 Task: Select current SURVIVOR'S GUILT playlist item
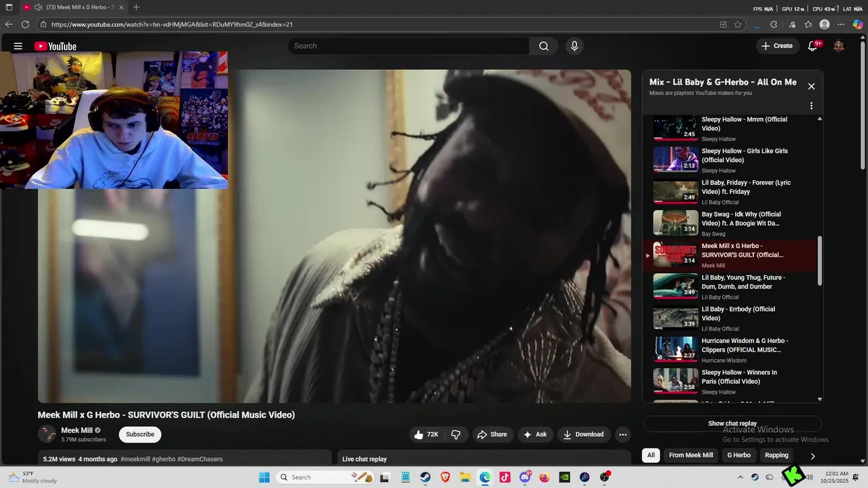click(x=729, y=256)
